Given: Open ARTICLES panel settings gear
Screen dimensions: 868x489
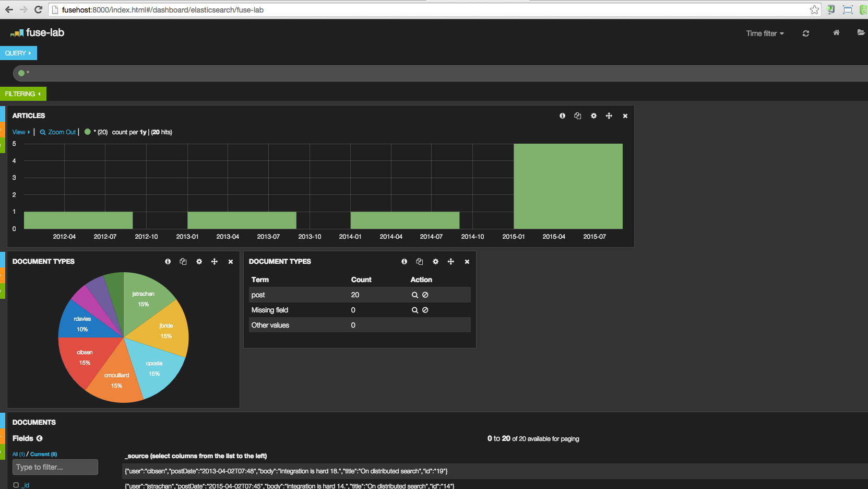Looking at the screenshot, I should (593, 116).
